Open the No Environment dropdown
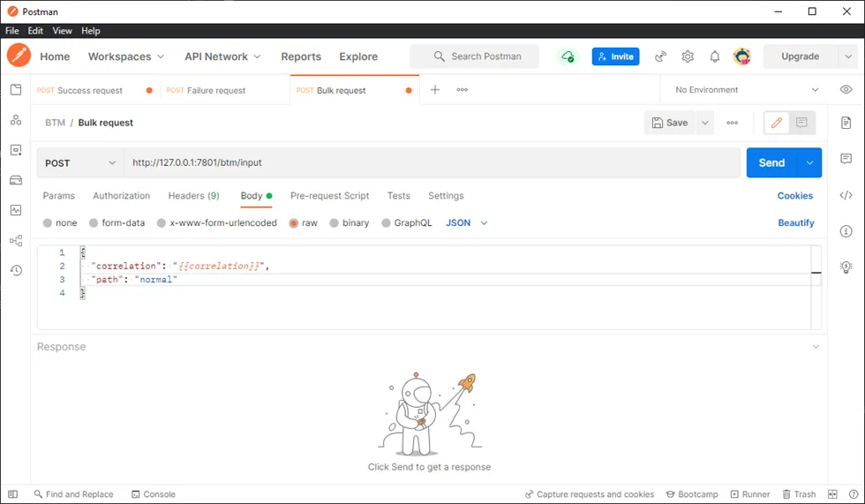 747,89
